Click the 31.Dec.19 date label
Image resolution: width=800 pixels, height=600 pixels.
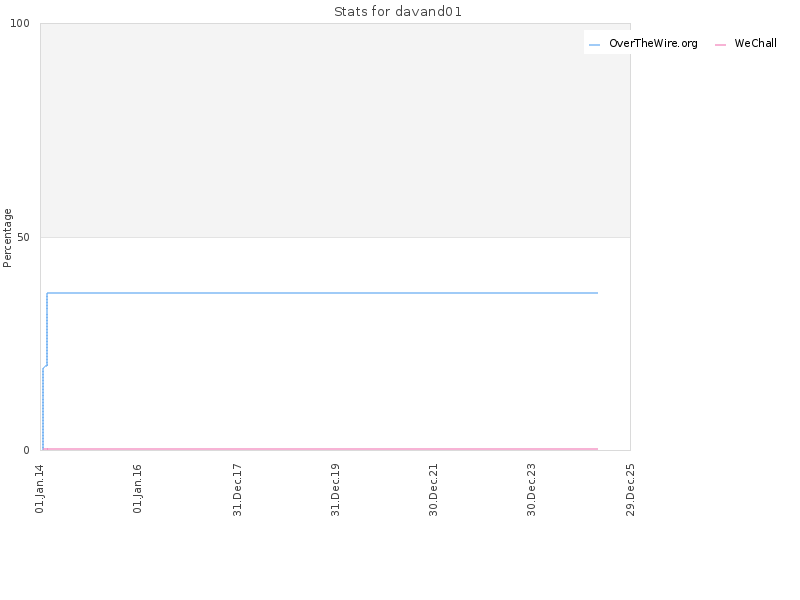pos(335,490)
